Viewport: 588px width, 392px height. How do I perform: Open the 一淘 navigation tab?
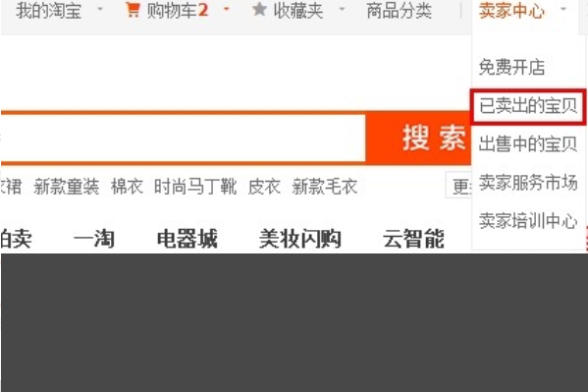pyautogui.click(x=94, y=239)
